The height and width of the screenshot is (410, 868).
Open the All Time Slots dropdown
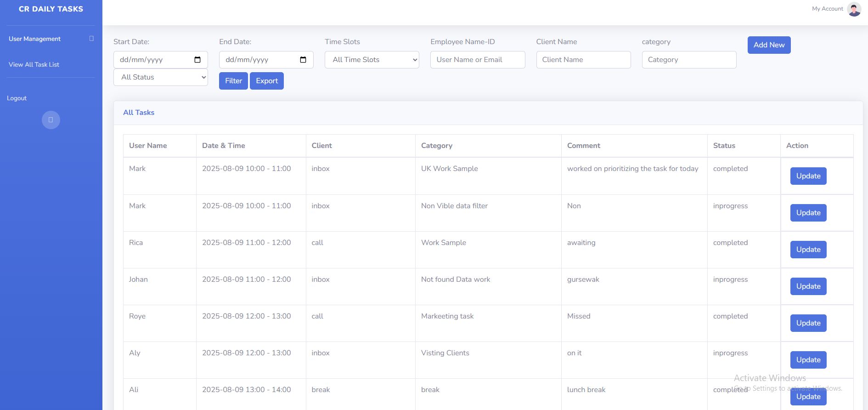click(372, 60)
